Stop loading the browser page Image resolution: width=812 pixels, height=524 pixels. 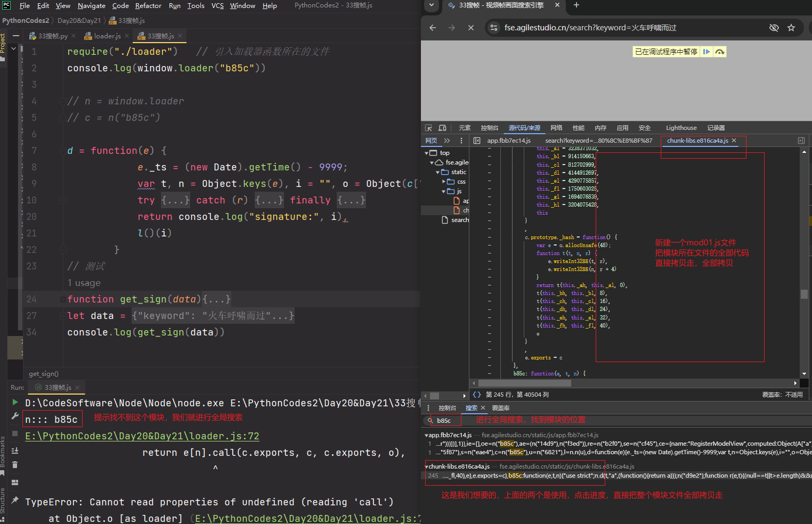click(471, 28)
